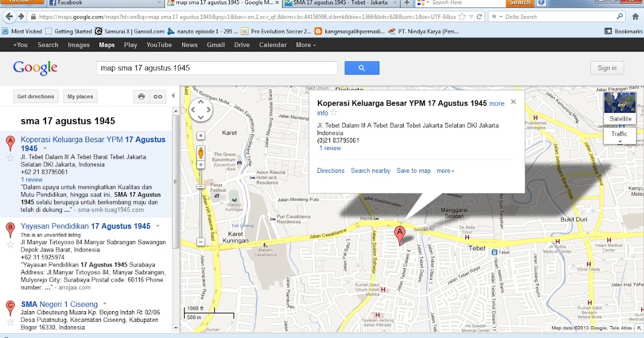Viewport: 644px width, 338px height.
Task: Click red marker A on the map
Action: [399, 235]
